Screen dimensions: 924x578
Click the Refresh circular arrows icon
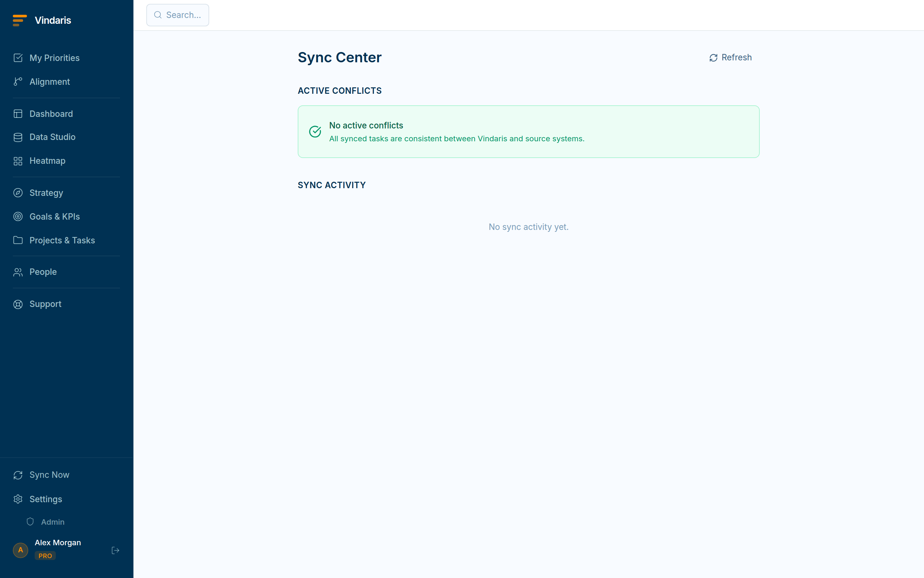tap(713, 58)
